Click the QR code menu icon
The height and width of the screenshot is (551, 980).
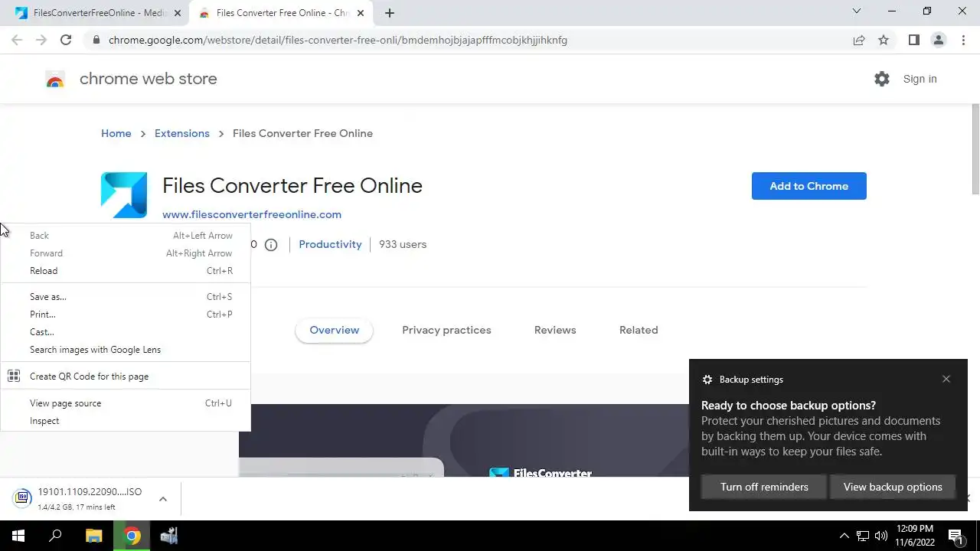(14, 376)
